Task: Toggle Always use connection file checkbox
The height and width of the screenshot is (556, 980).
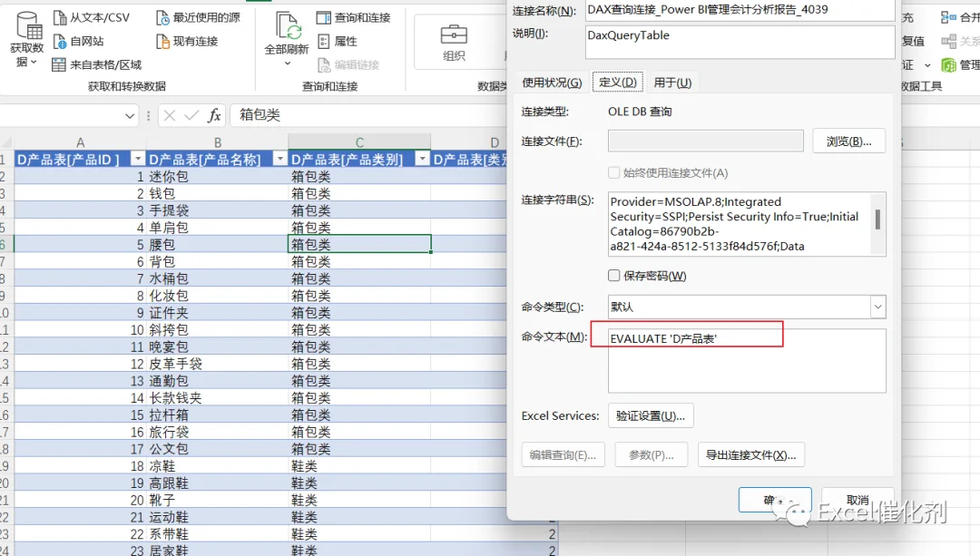Action: point(614,172)
